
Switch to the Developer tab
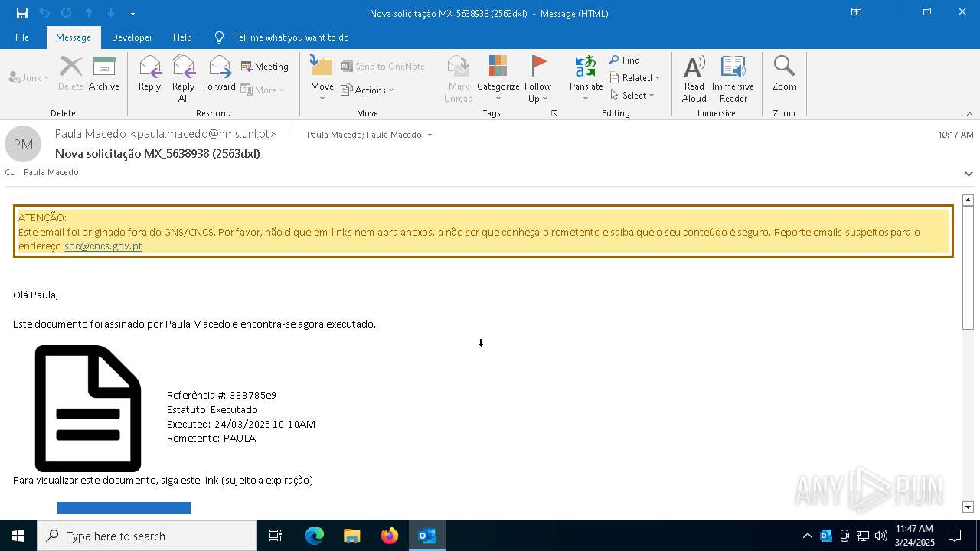click(x=132, y=37)
